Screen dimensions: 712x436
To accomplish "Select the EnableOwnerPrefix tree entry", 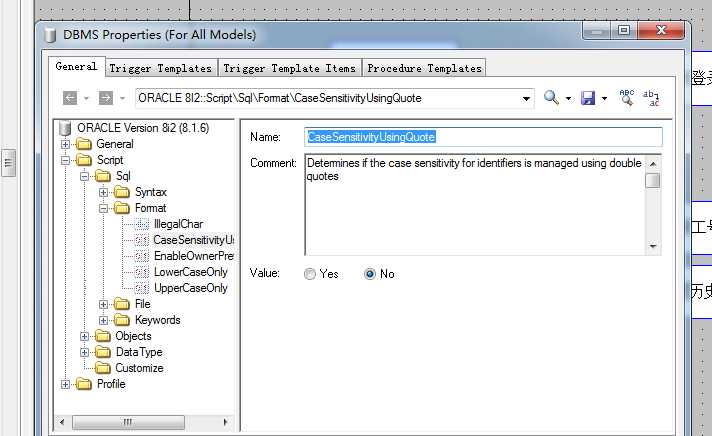I will pos(194,256).
